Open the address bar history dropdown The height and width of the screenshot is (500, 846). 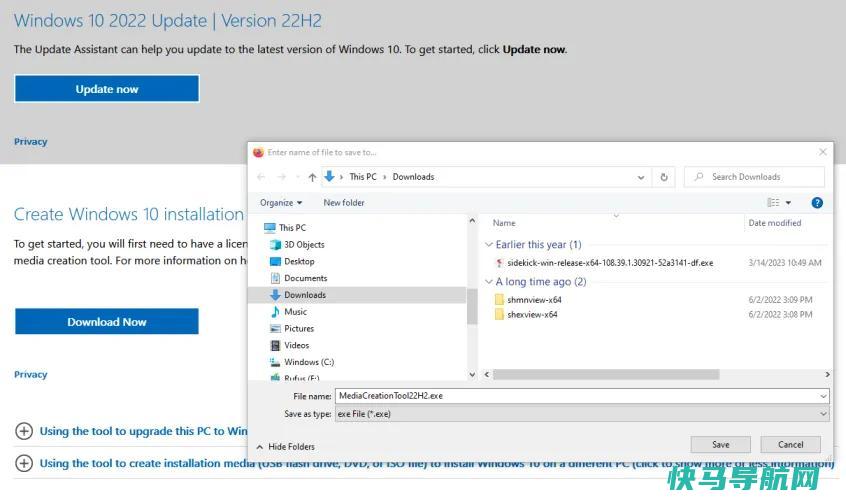640,177
